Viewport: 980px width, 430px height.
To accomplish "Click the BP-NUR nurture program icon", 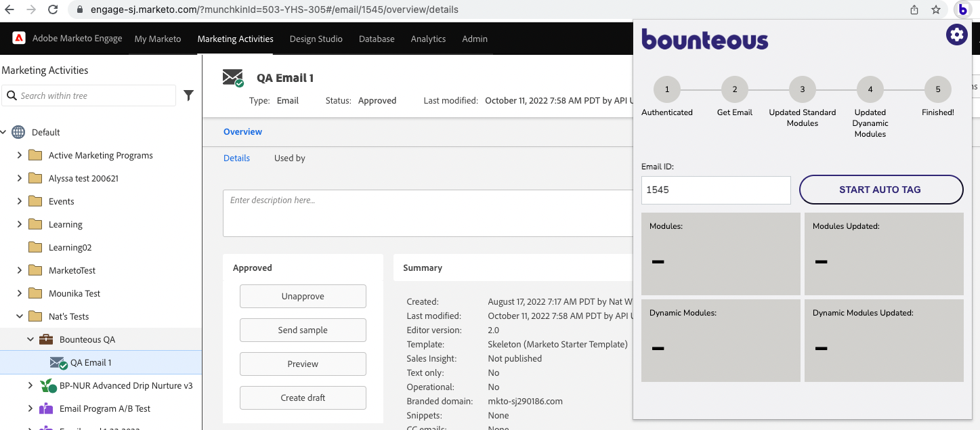I will pyautogui.click(x=47, y=385).
